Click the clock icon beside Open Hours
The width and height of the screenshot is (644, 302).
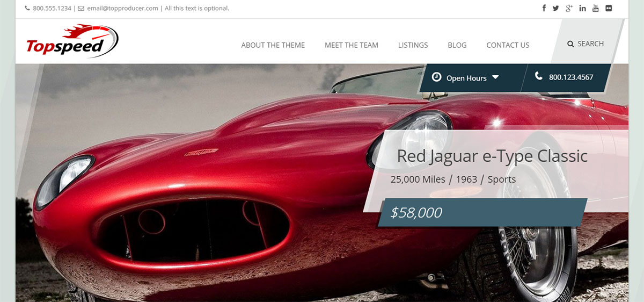[436, 77]
